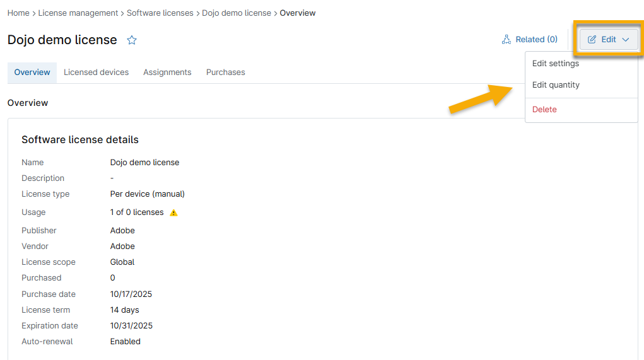This screenshot has height=360, width=644.
Task: Go to the Purchases tab
Action: tap(225, 73)
